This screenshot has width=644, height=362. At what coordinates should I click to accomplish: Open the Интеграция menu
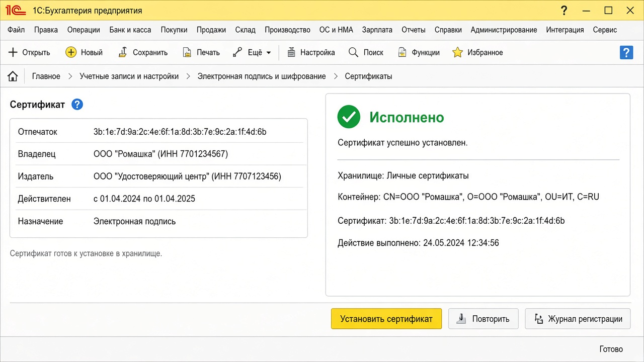565,30
